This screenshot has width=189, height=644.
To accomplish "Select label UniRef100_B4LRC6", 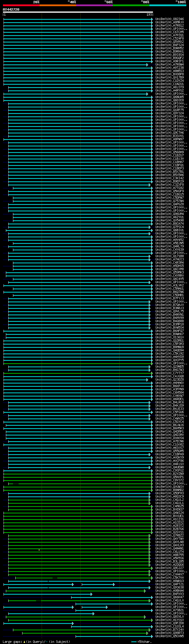I will click(170, 402).
